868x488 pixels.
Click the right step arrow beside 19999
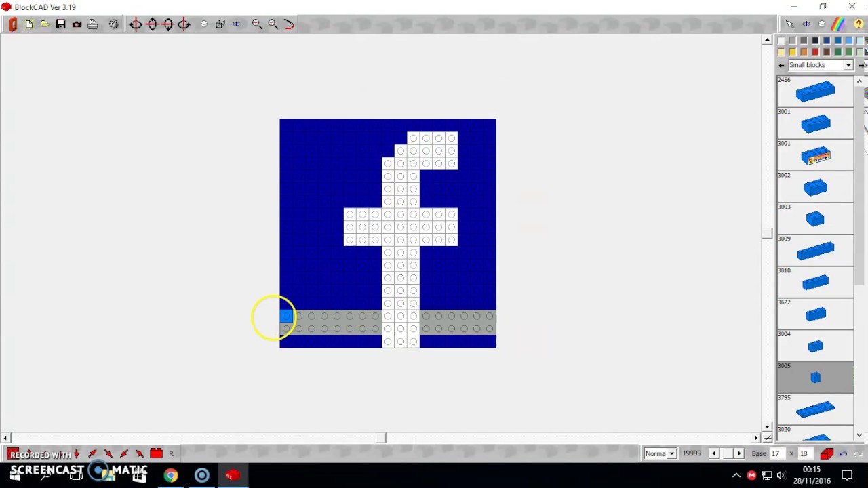pos(739,453)
